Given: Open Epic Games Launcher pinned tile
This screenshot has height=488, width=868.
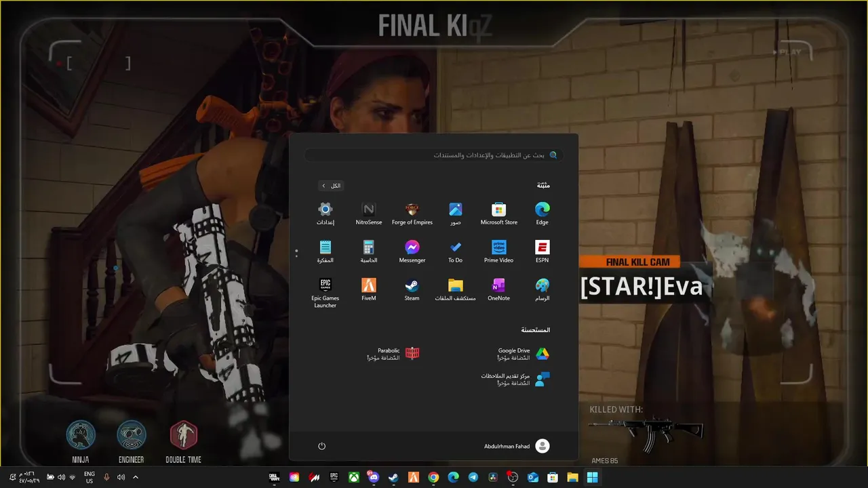Looking at the screenshot, I should pyautogui.click(x=325, y=293).
